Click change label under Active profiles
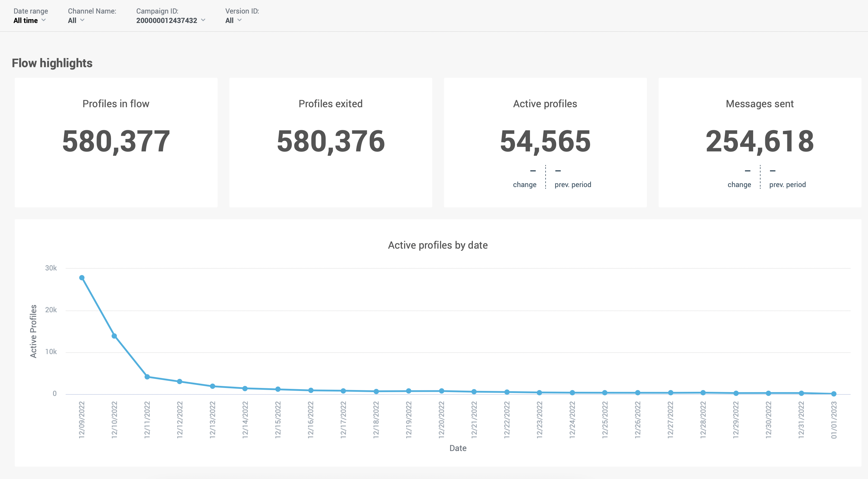This screenshot has height=479, width=868. pos(524,184)
